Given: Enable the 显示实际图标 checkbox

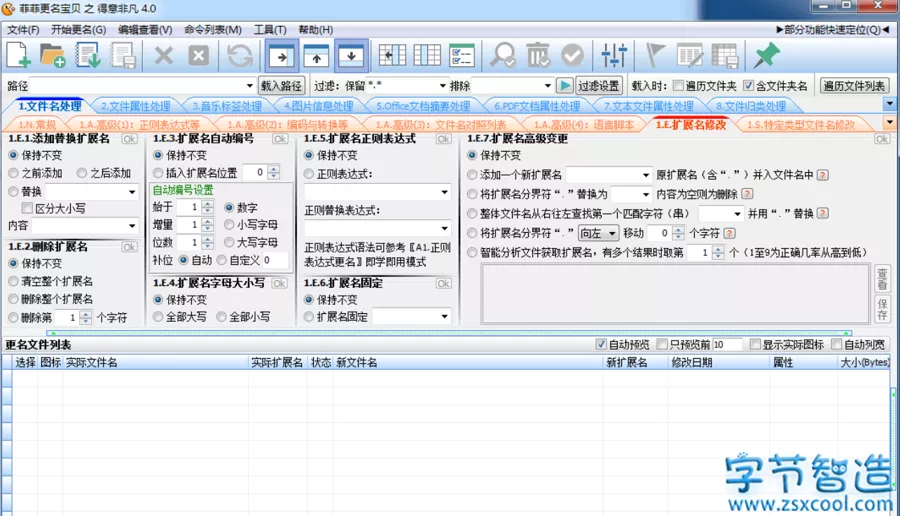Looking at the screenshot, I should coord(755,344).
